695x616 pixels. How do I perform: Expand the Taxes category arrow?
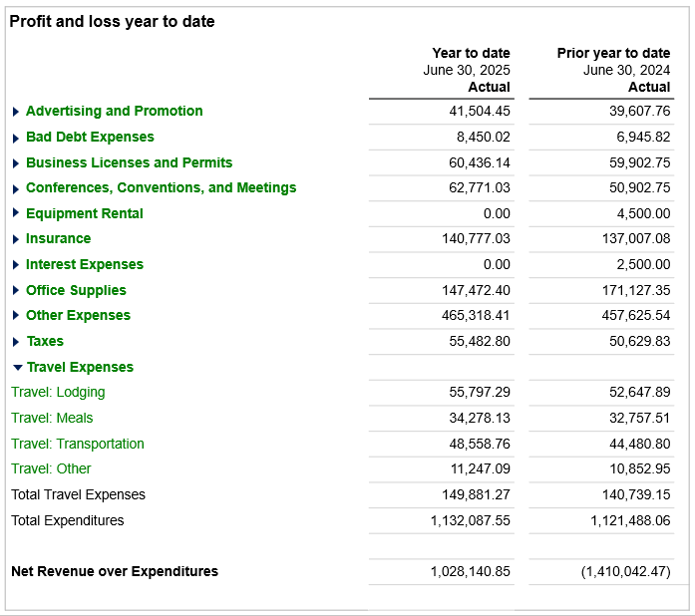click(x=16, y=342)
